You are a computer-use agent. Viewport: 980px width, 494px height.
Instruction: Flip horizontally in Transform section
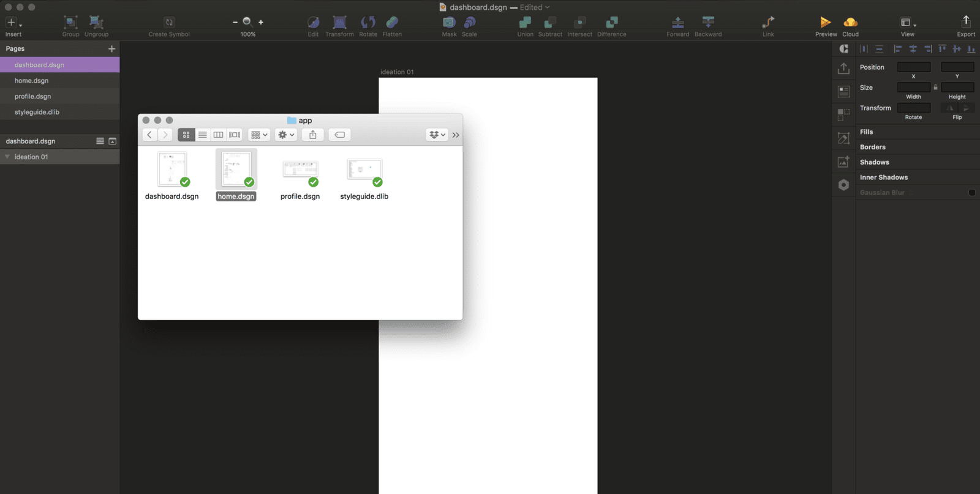[949, 108]
